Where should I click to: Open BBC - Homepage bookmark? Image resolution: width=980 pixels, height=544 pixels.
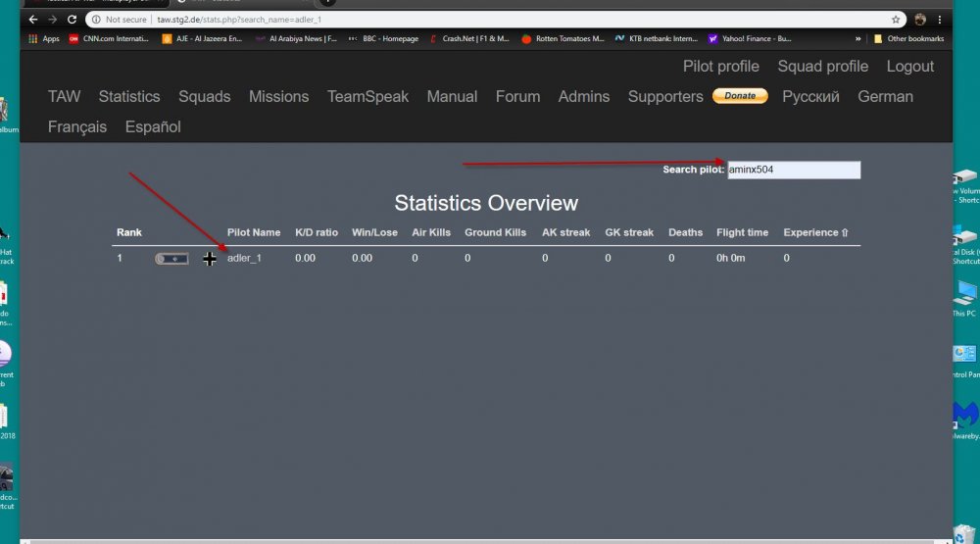[384, 39]
